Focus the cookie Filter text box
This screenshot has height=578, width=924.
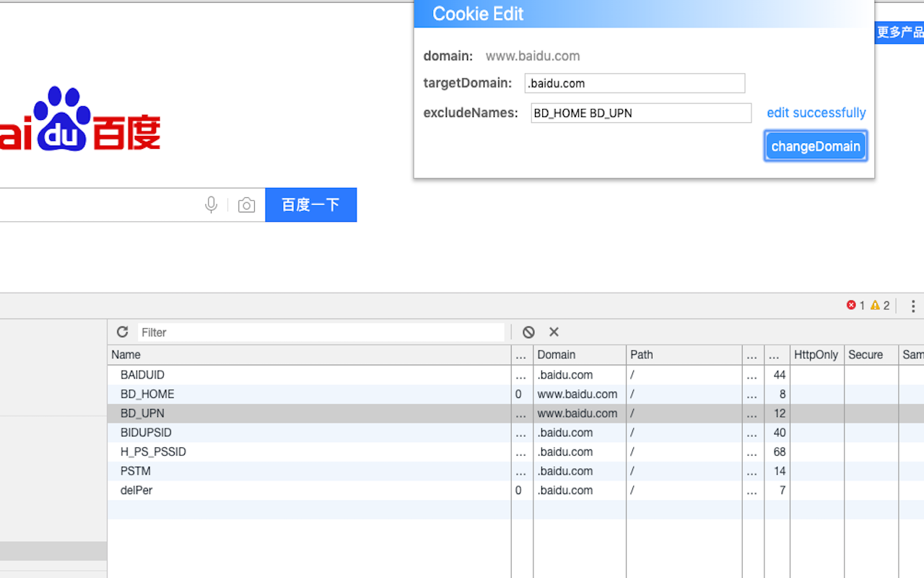pos(321,332)
